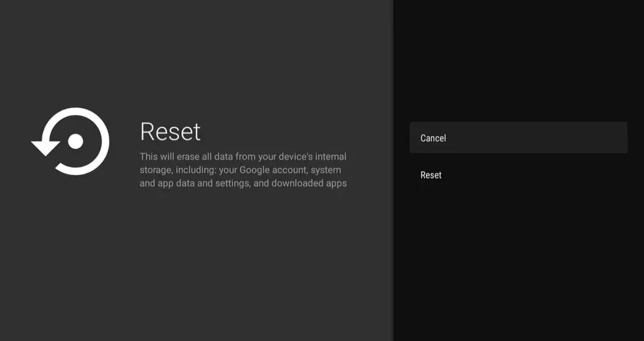Click the "system" word in the warning text
The height and width of the screenshot is (341, 644).
(x=325, y=170)
